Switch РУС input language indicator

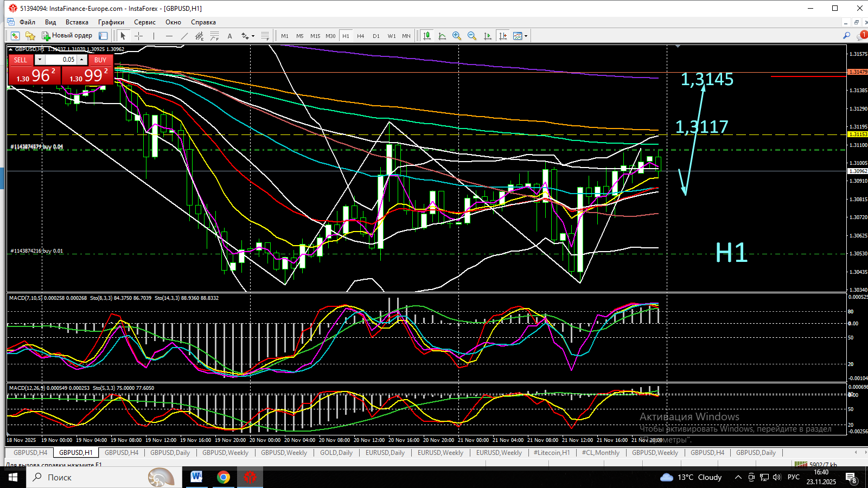point(794,477)
